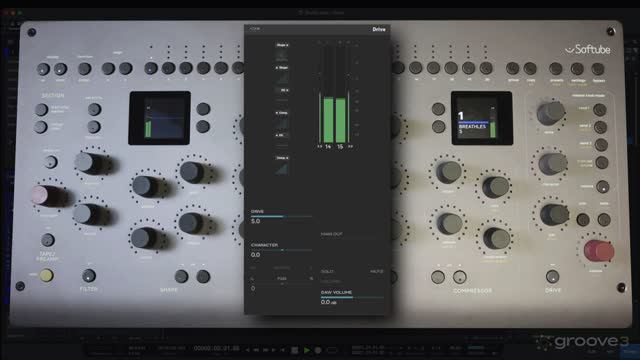Click the stop button in the transport bar
Screen dimensions: 640x360
(x=295, y=350)
